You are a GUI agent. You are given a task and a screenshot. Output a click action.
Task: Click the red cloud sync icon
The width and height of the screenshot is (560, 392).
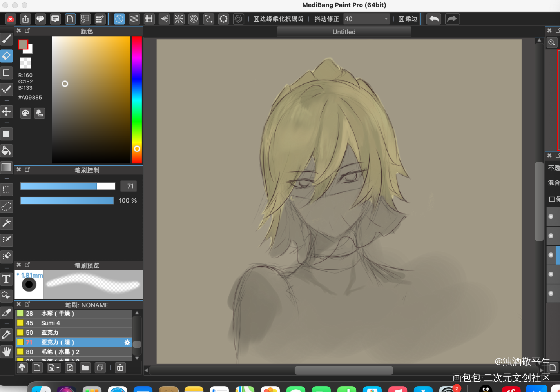[11, 19]
